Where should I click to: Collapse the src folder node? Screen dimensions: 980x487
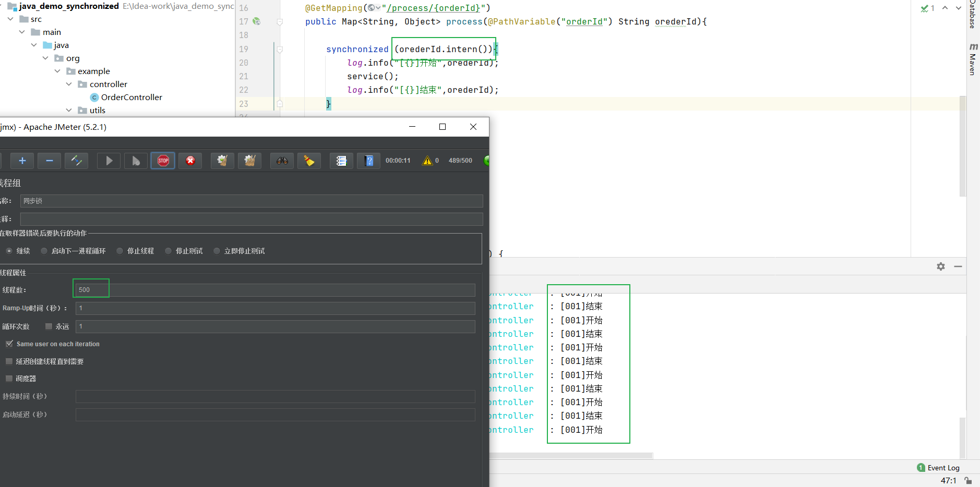point(9,19)
